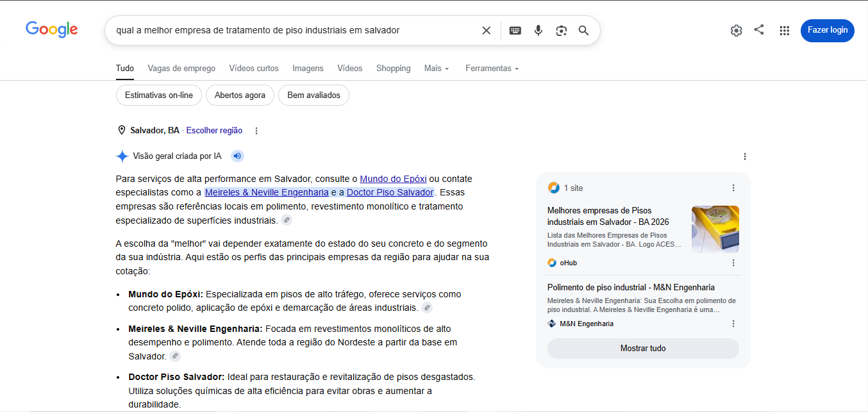The width and height of the screenshot is (868, 412).
Task: Open the on-screen keyboard input tool
Action: [515, 30]
